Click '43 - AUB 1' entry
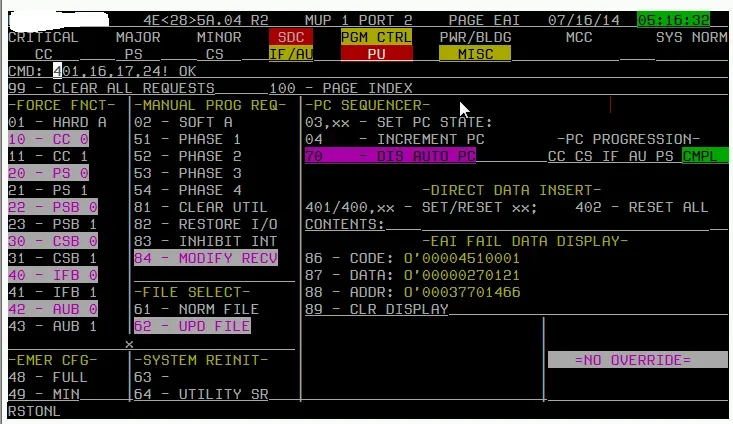The image size is (733, 424). [53, 326]
